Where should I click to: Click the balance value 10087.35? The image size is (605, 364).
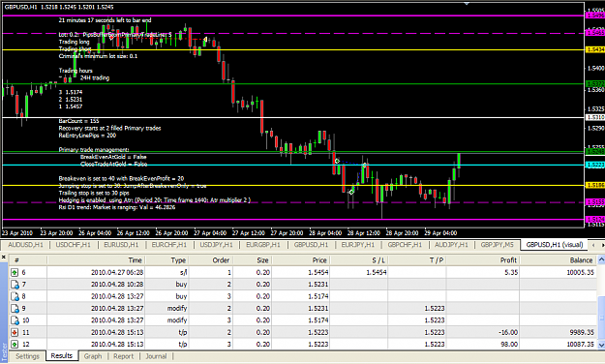pos(580,345)
